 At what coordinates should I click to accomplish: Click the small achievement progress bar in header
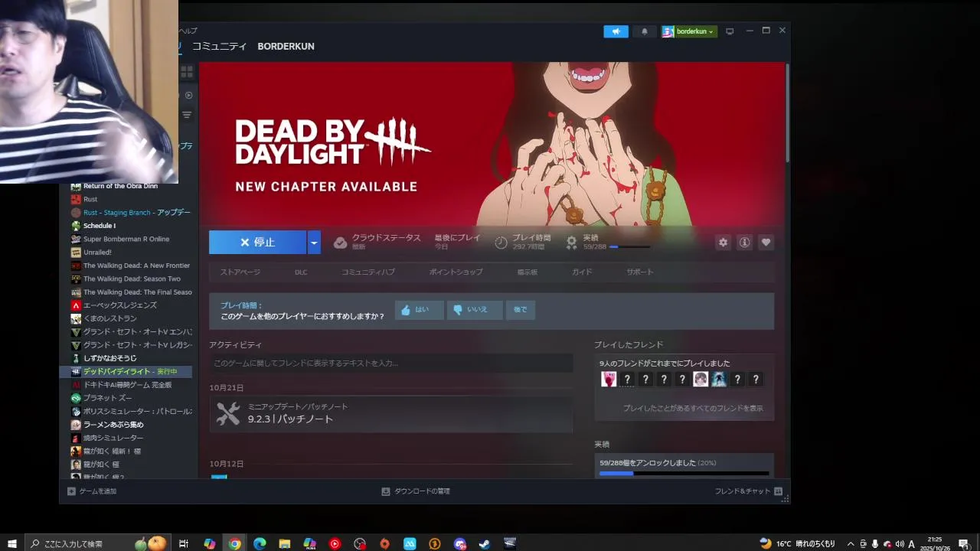pyautogui.click(x=629, y=247)
